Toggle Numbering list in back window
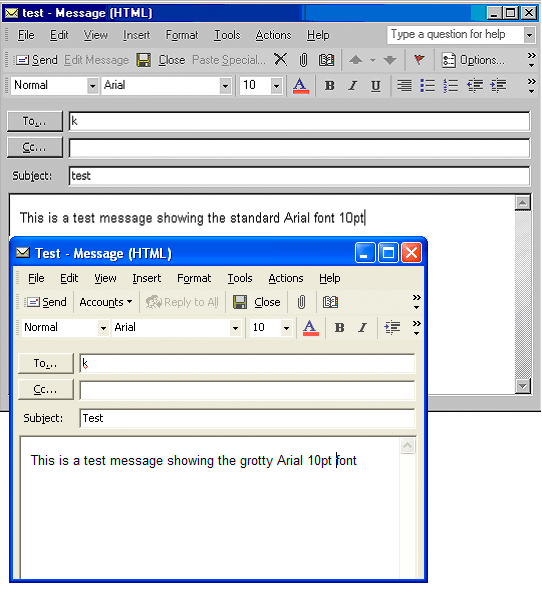The image size is (542, 593). (x=451, y=85)
